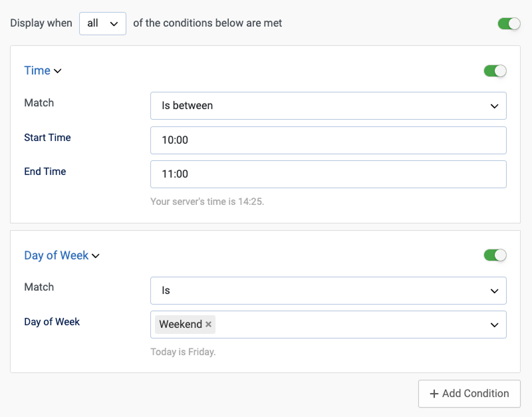The height and width of the screenshot is (417, 532).
Task: Click the Add Condition button
Action: pyautogui.click(x=469, y=394)
